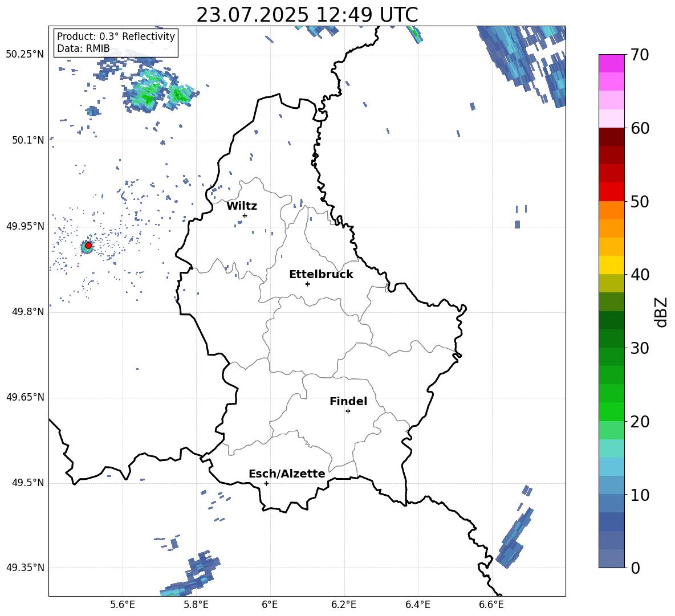Click the title 23.07.2025 12:49 UTC
675x616 pixels.
coord(307,15)
